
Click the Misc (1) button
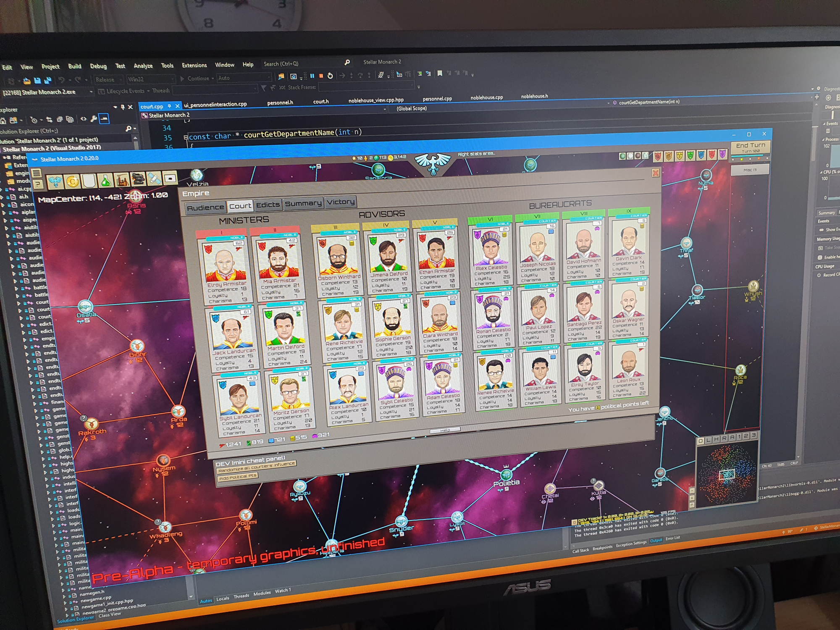pos(750,170)
